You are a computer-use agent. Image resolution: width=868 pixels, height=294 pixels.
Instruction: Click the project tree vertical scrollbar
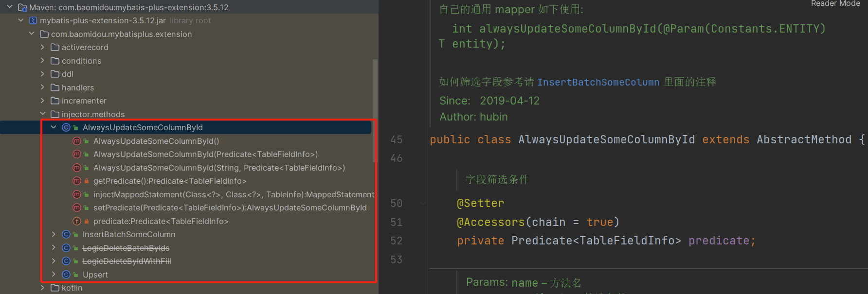point(375,111)
